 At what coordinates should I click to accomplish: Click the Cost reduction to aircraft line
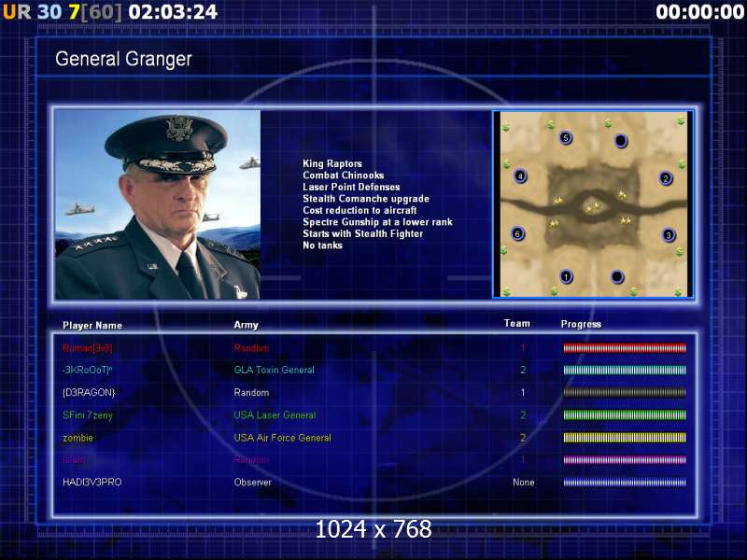[359, 210]
